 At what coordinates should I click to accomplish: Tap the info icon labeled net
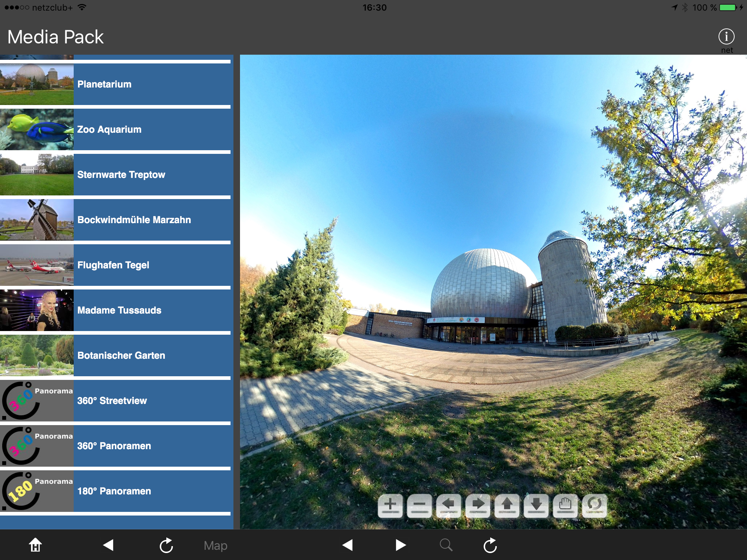click(726, 37)
